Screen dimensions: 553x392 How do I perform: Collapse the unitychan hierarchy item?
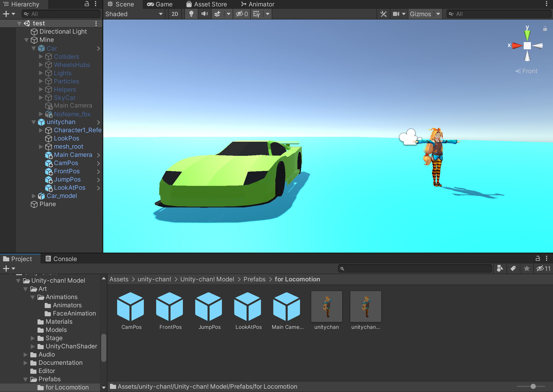tap(34, 122)
